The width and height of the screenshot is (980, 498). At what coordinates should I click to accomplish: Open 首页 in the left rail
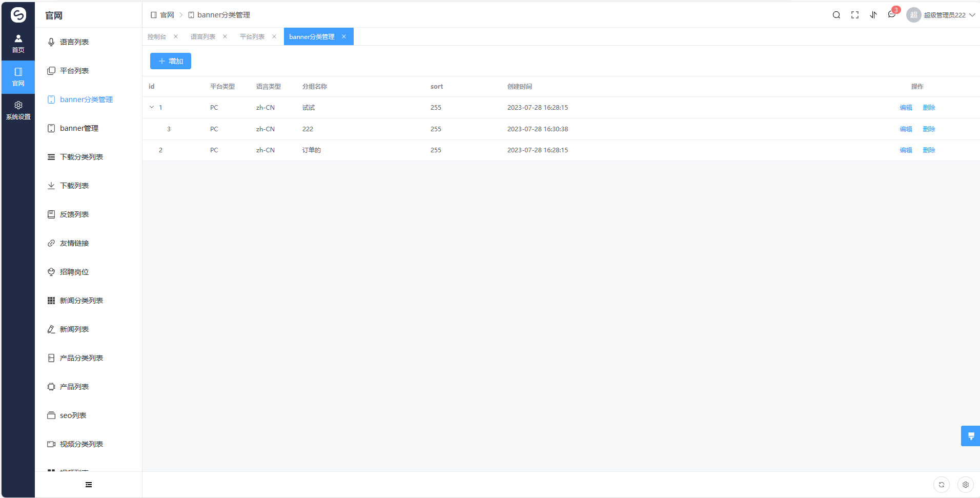click(18, 44)
